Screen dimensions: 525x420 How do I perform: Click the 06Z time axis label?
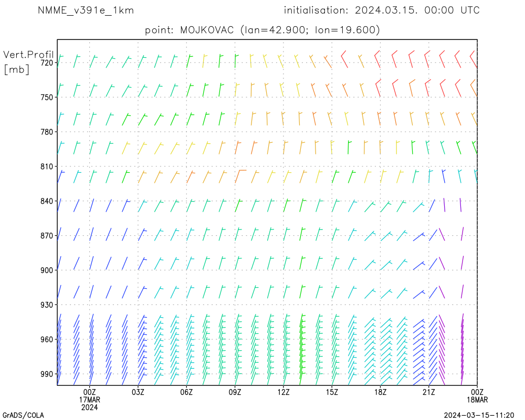[x=186, y=392]
